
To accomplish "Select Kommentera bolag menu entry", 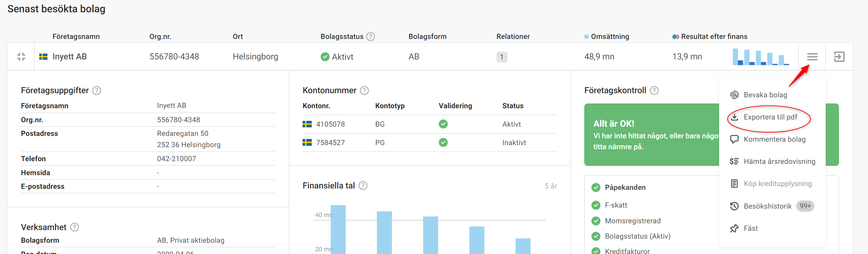I will click(772, 139).
